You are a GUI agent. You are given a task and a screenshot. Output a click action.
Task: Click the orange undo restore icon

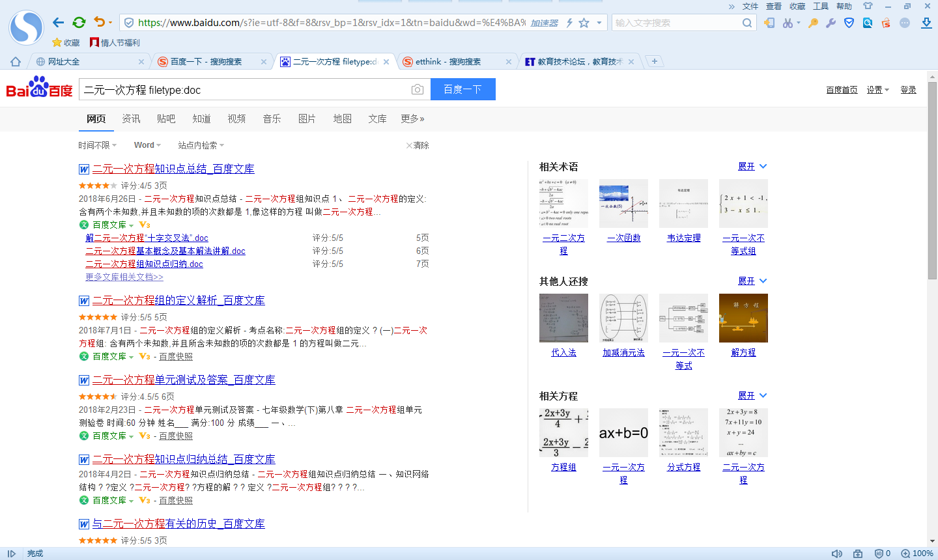(x=99, y=22)
